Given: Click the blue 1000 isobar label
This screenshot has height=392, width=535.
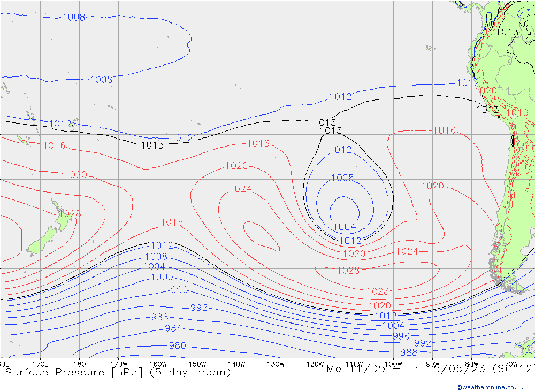Looking at the screenshot, I should 162,277.
